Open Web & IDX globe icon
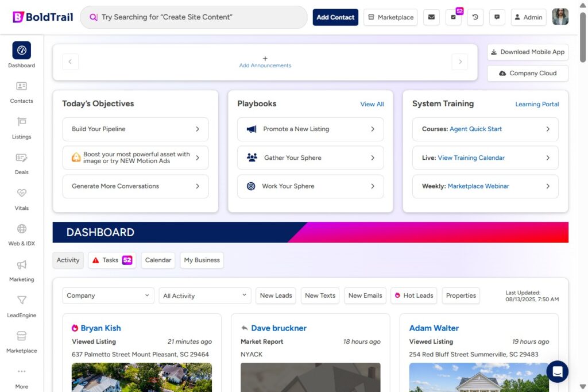This screenshot has height=392, width=588. click(21, 229)
